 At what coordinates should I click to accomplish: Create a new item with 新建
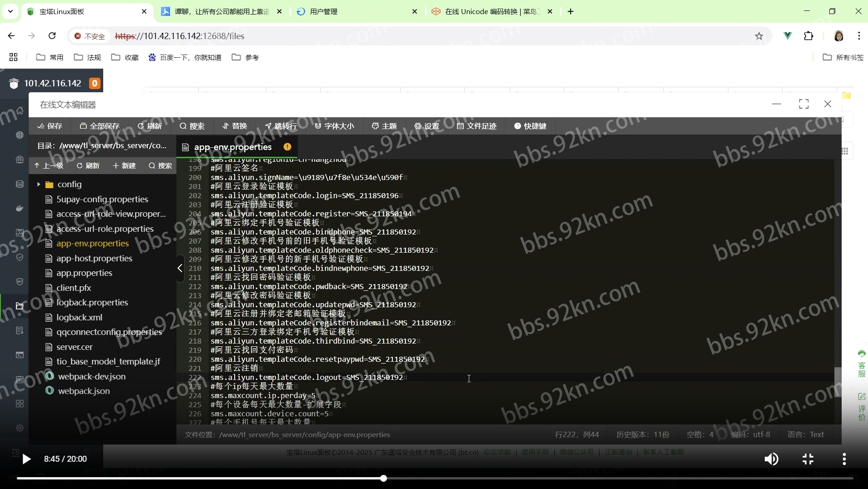coord(124,165)
